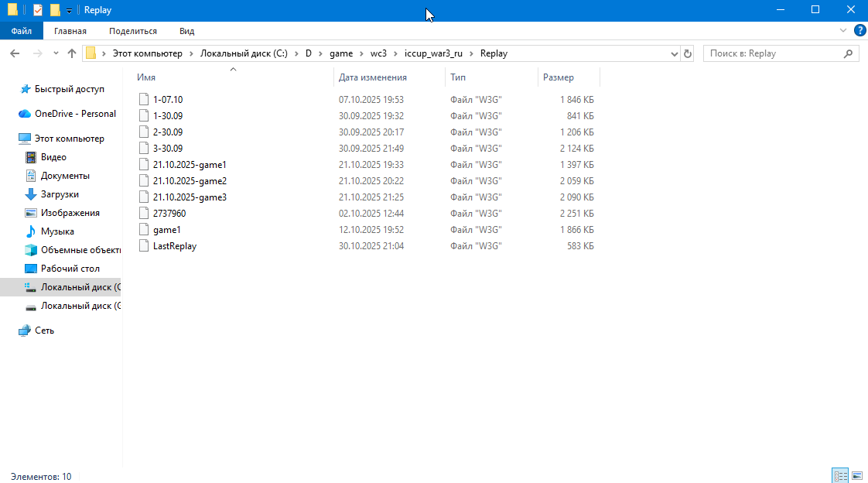The width and height of the screenshot is (868, 483).
Task: Click the Сеть network icon
Action: coord(24,331)
